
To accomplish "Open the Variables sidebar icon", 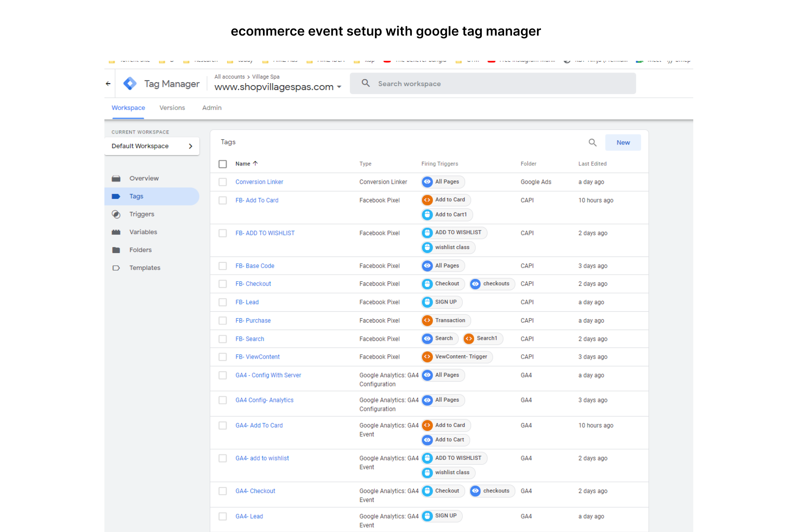I will [116, 232].
